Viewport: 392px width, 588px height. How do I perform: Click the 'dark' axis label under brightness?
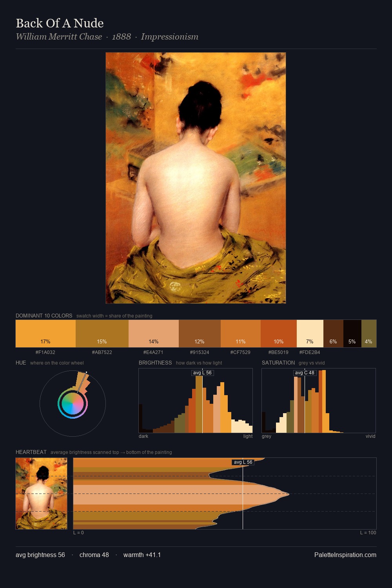click(x=143, y=436)
